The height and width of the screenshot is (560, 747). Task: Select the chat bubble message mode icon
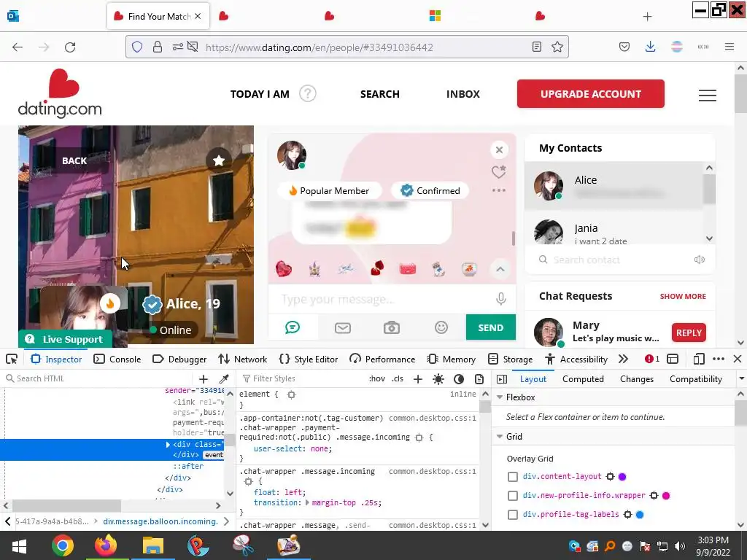[293, 327]
